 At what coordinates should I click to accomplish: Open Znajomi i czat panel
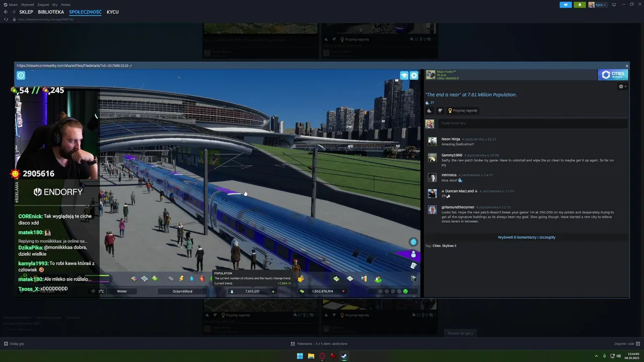pyautogui.click(x=627, y=344)
